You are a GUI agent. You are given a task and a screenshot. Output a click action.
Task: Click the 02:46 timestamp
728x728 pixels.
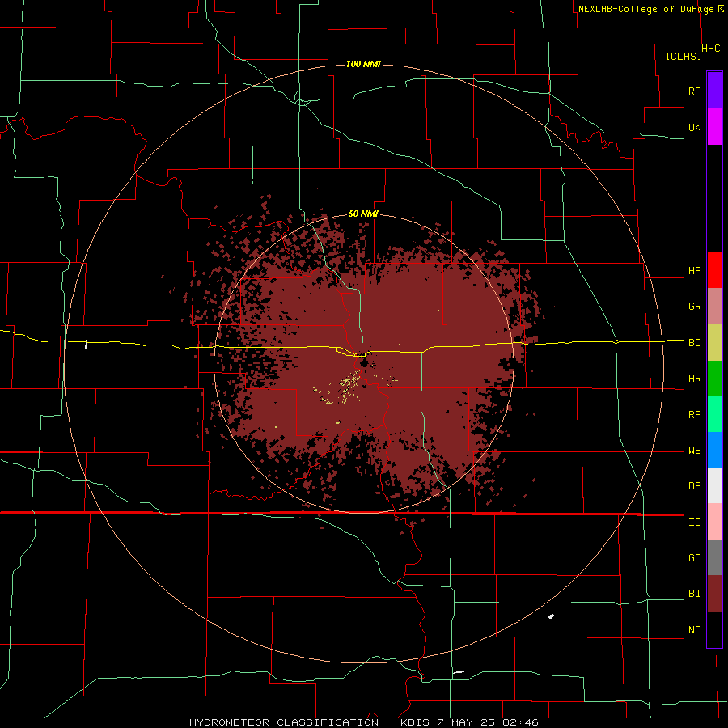[520, 722]
